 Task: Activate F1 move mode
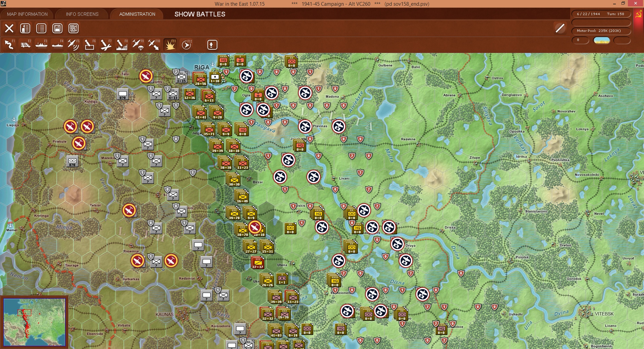click(x=9, y=45)
